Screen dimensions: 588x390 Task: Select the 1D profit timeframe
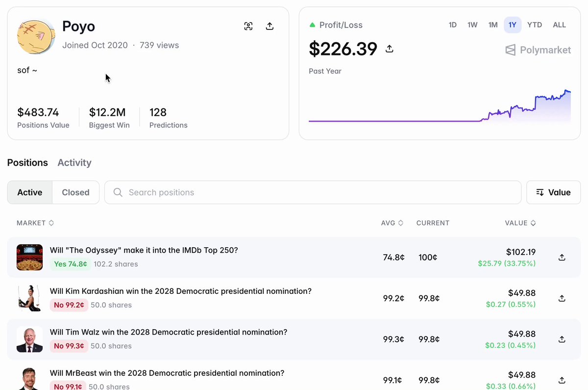[x=453, y=25]
